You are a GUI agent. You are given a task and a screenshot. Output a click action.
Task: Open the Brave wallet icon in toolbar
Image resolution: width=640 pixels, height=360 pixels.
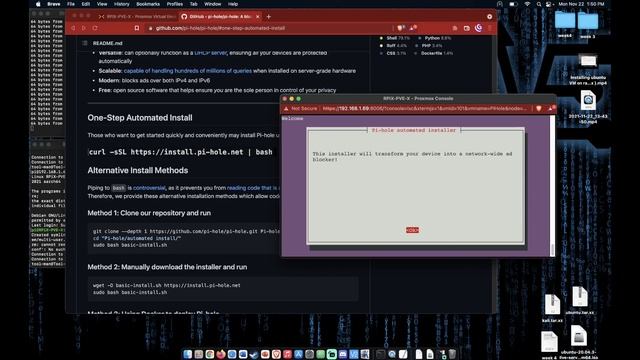[x=467, y=28]
